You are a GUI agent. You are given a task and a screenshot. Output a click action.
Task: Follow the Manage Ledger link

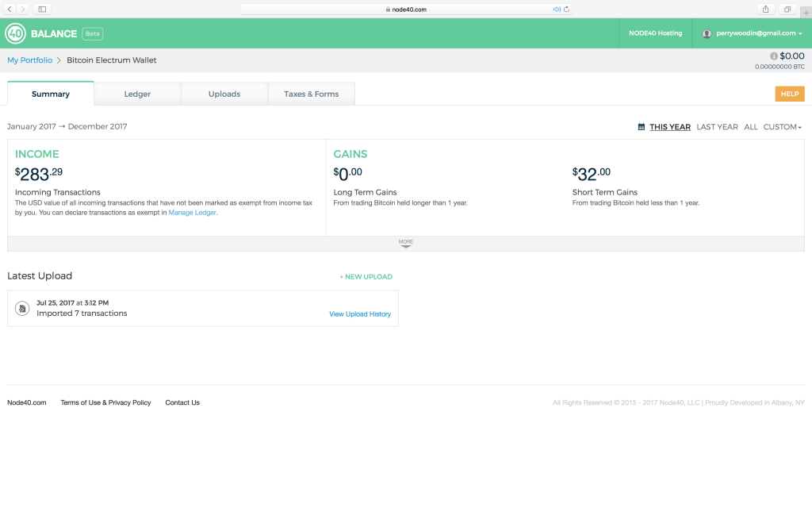[x=192, y=213]
